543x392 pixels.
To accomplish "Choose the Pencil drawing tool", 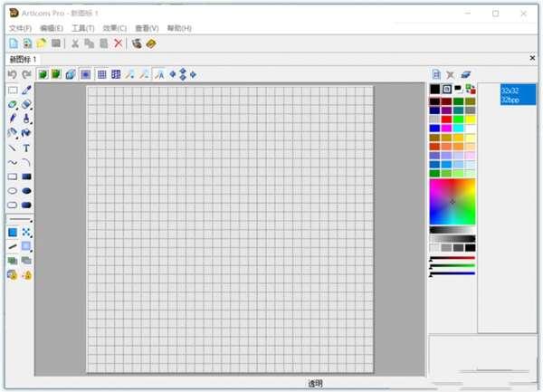I will click(13, 119).
